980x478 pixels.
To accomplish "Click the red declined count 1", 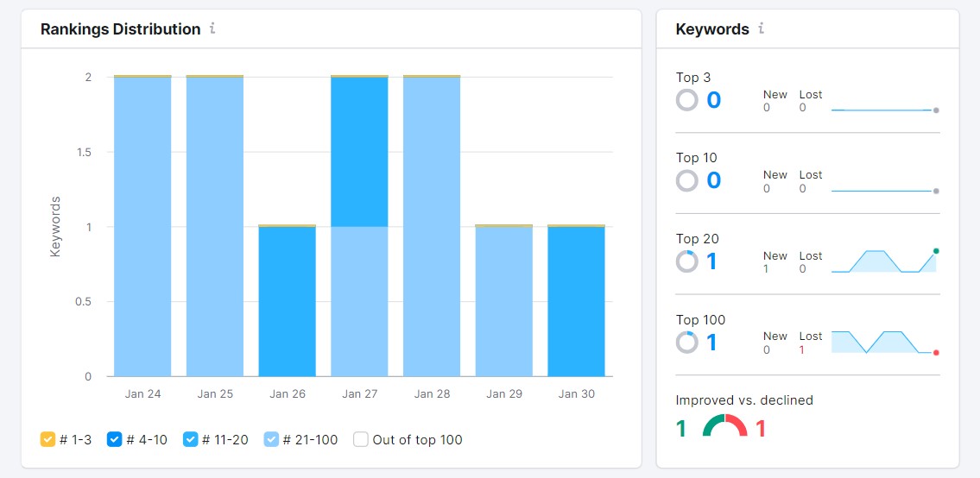I will click(761, 429).
